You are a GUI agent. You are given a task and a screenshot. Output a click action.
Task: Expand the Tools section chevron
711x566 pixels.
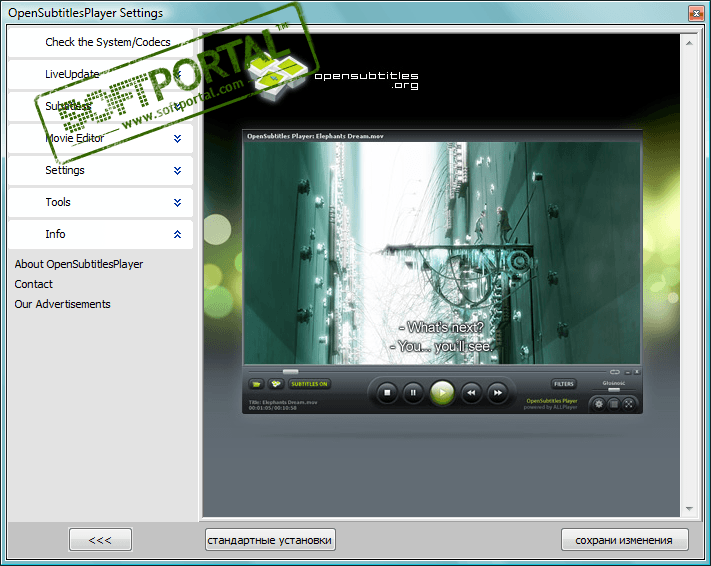pos(177,202)
